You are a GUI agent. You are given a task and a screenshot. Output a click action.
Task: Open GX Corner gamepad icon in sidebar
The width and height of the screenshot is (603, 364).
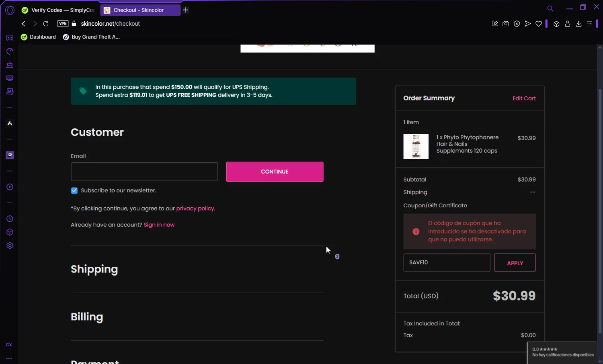coord(10,38)
